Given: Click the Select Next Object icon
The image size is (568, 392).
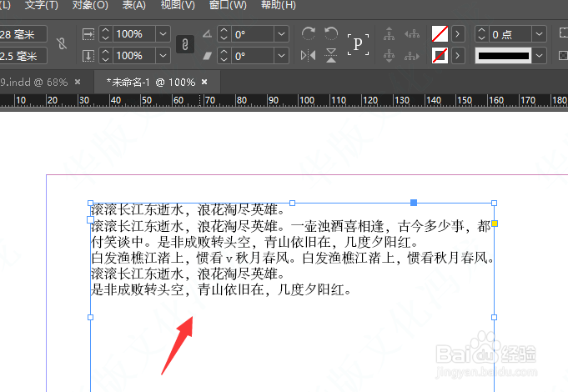Looking at the screenshot, I should click(x=412, y=56).
